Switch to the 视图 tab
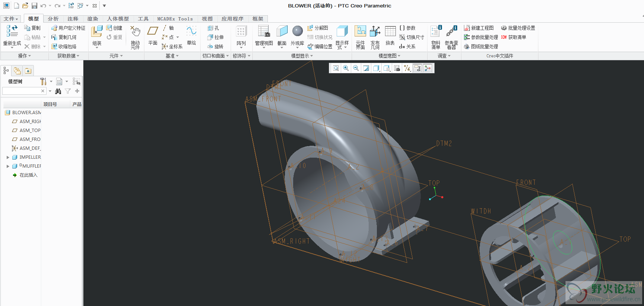Viewport: 644px width, 306px height. (207, 19)
